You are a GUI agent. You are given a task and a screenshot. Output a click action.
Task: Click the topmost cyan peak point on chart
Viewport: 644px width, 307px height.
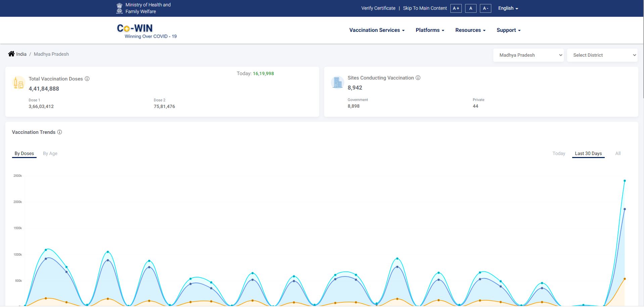click(625, 181)
